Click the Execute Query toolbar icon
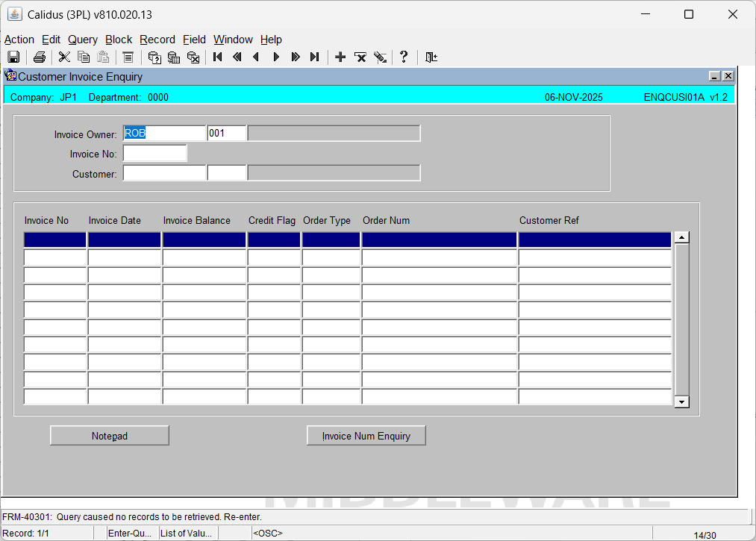This screenshot has height=541, width=756. (x=174, y=57)
